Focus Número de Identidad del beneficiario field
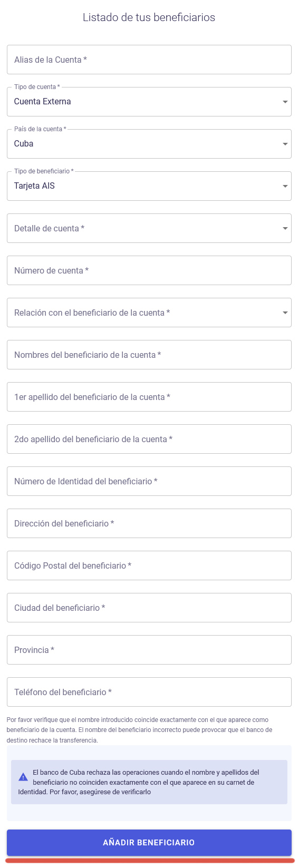Viewport: 299px width, 868px height. click(x=149, y=481)
